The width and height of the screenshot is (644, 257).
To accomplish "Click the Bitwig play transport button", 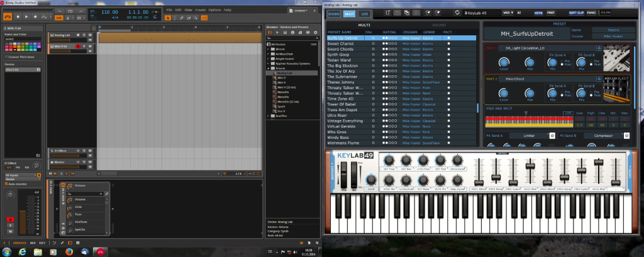I will click(x=26, y=17).
